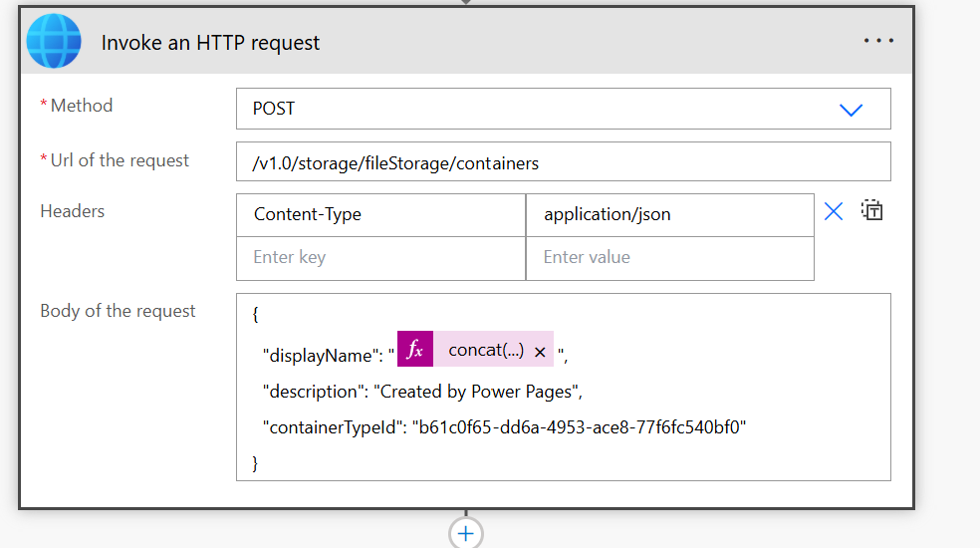The height and width of the screenshot is (548, 980).
Task: Click the containerTypeId line in body
Action: (x=504, y=426)
